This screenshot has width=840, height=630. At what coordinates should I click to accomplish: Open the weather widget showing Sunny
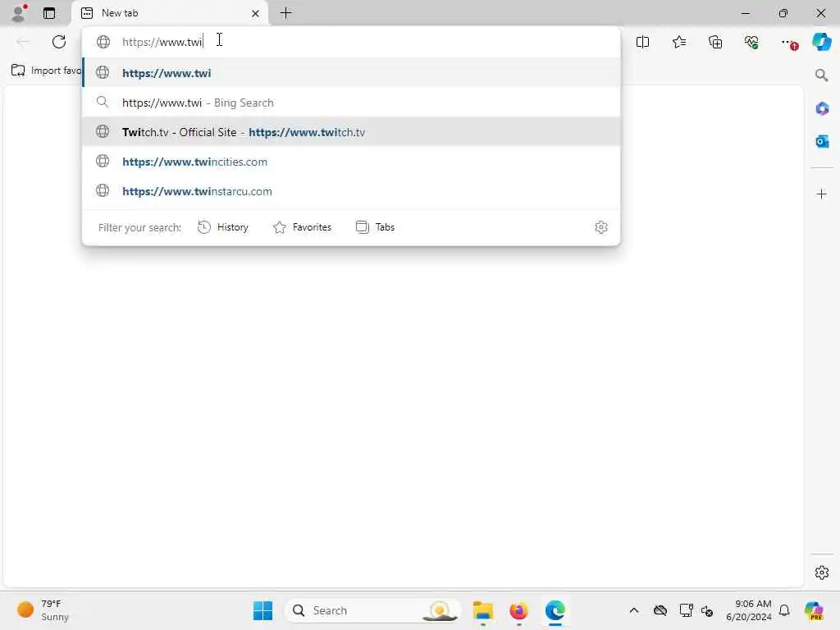[x=43, y=610]
